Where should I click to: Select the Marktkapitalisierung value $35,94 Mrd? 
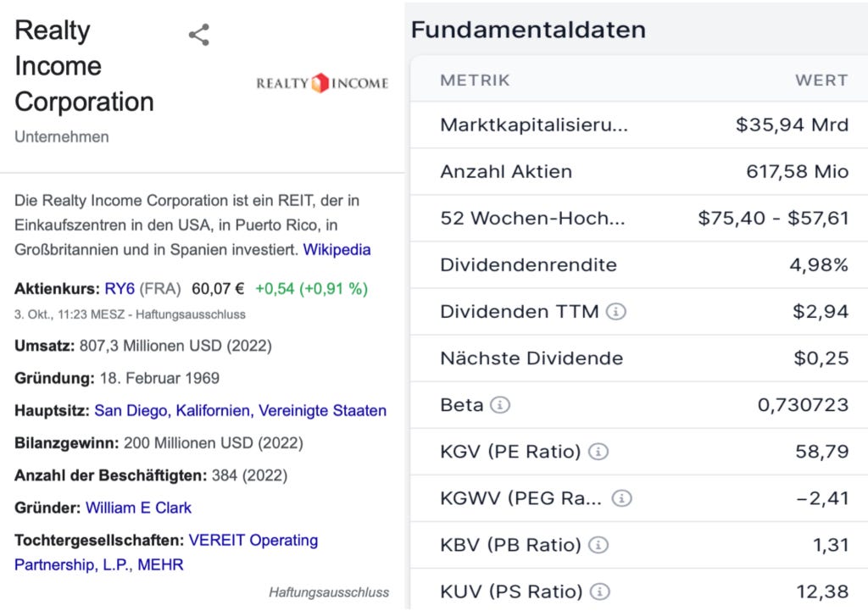pyautogui.click(x=793, y=125)
